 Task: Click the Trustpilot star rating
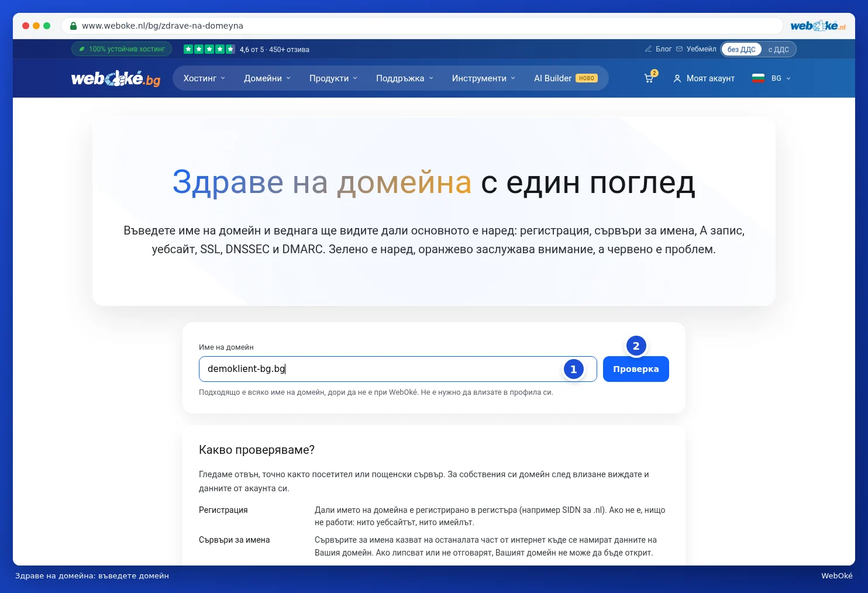coord(209,49)
